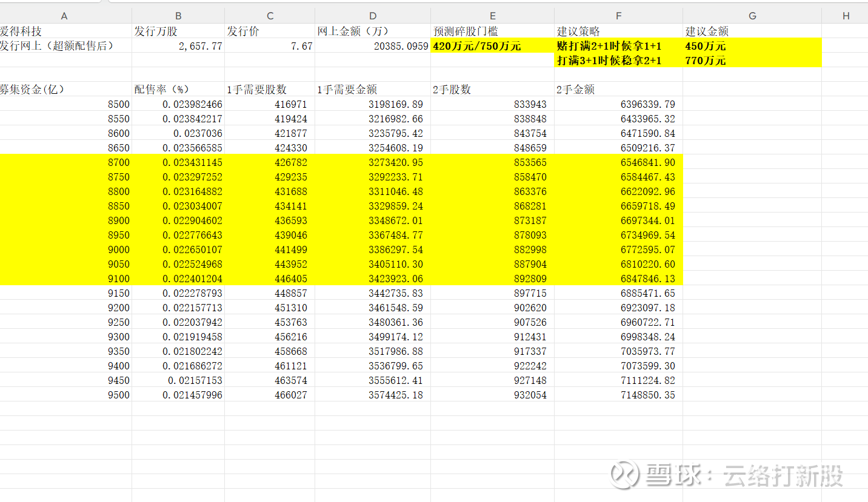Select column H header
868x502 pixels.
tap(845, 16)
